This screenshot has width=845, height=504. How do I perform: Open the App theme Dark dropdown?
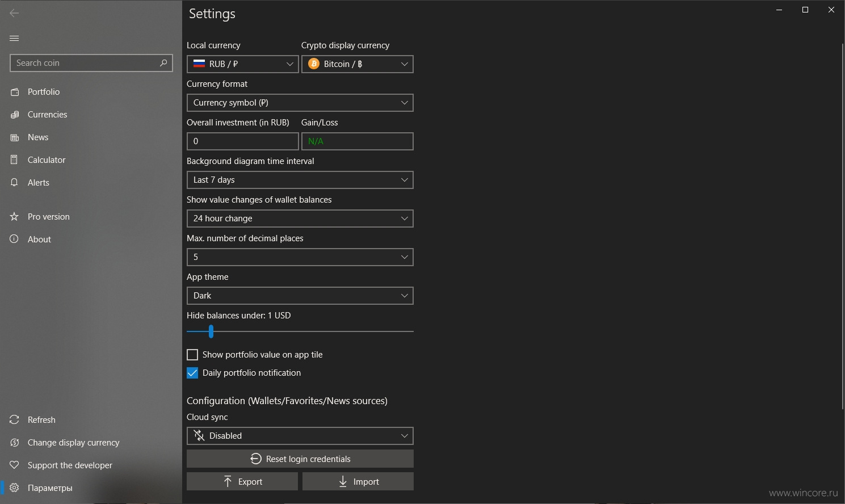[x=300, y=296]
